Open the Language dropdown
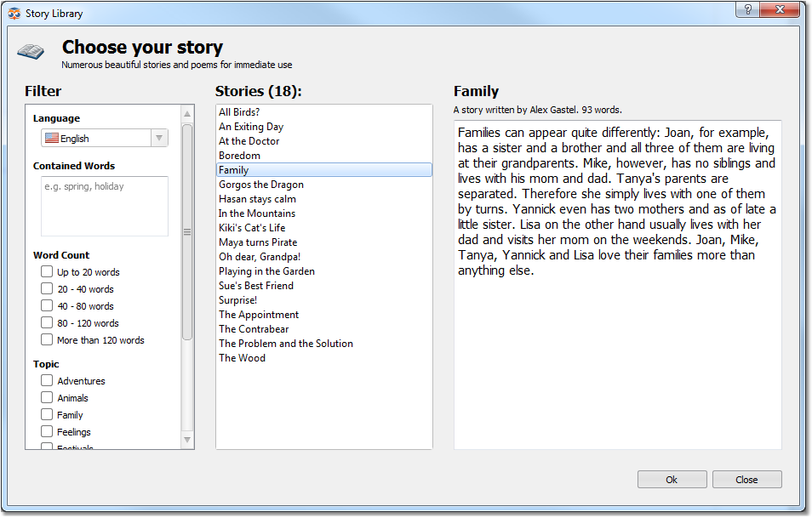 point(161,137)
